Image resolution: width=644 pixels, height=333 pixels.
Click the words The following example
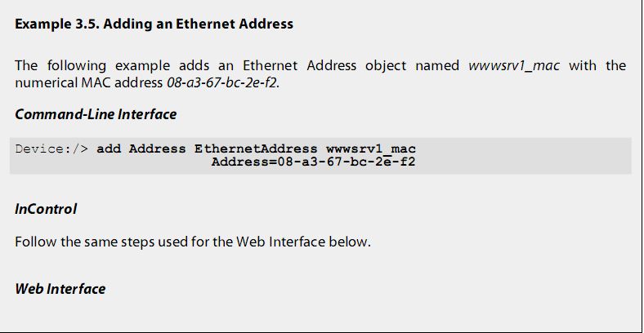92,65
